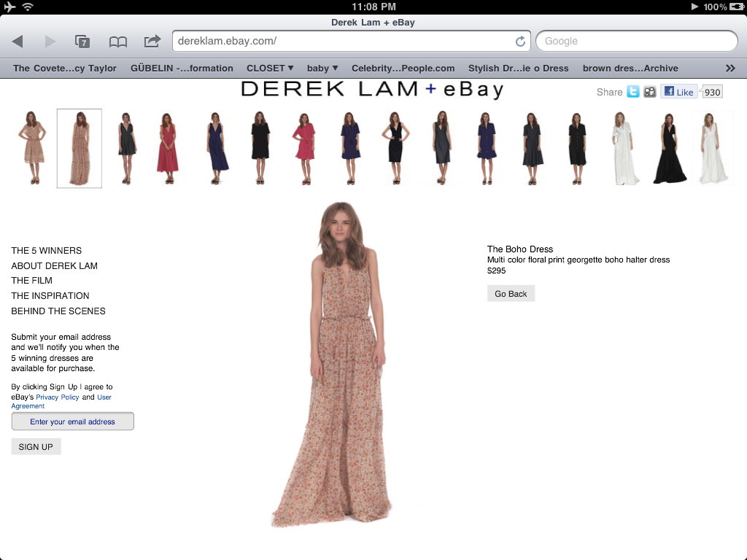The image size is (747, 560).
Task: Tap the Wi-Fi icon in status bar
Action: pyautogui.click(x=28, y=7)
